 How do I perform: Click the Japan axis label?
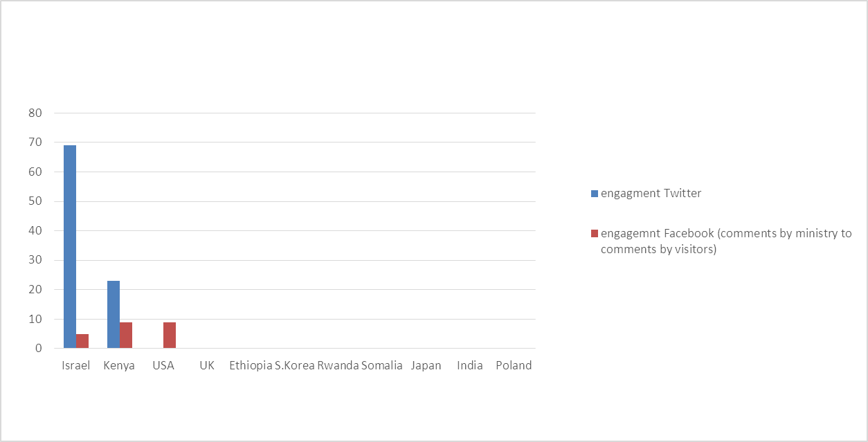point(426,365)
